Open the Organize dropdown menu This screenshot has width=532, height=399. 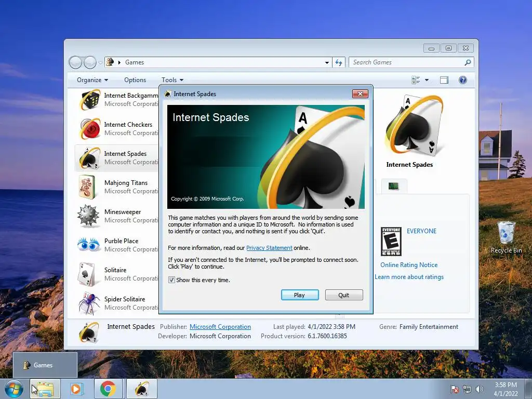point(92,80)
